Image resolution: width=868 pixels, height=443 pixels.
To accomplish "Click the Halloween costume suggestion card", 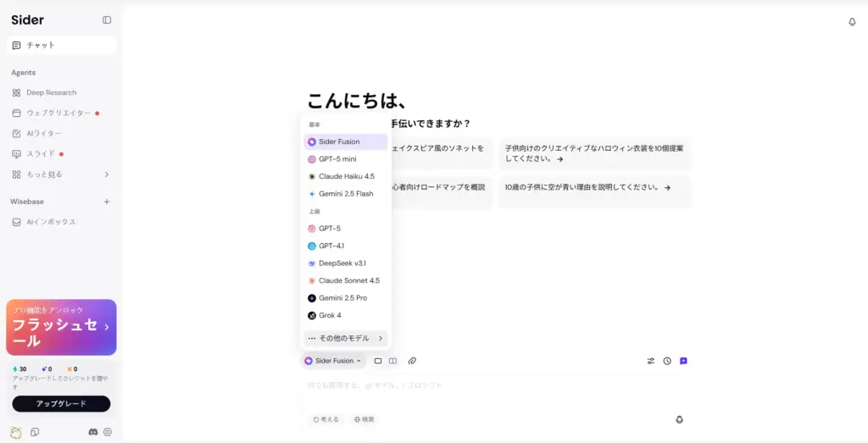I will coord(594,153).
